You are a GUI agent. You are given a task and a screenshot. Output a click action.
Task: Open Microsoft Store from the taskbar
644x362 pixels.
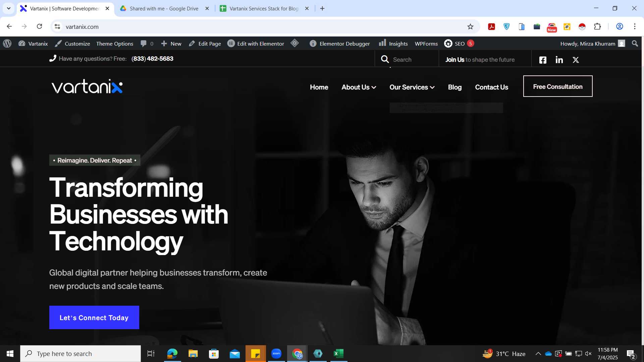point(214,354)
